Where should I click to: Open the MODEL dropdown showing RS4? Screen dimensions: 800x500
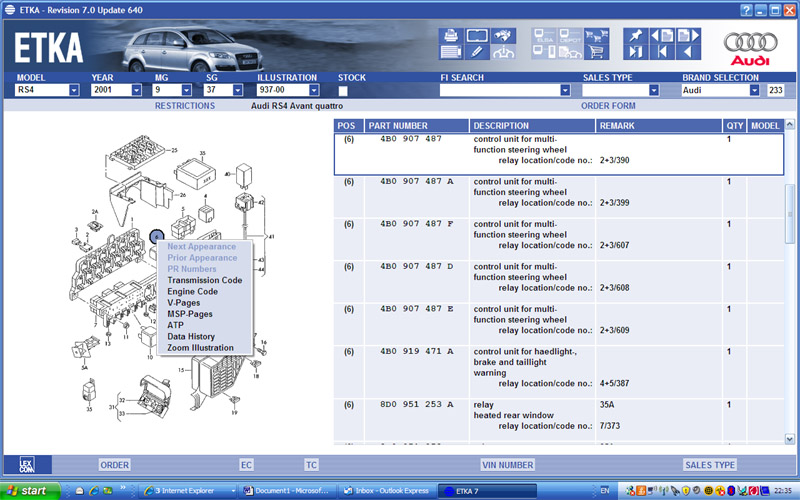(x=74, y=90)
